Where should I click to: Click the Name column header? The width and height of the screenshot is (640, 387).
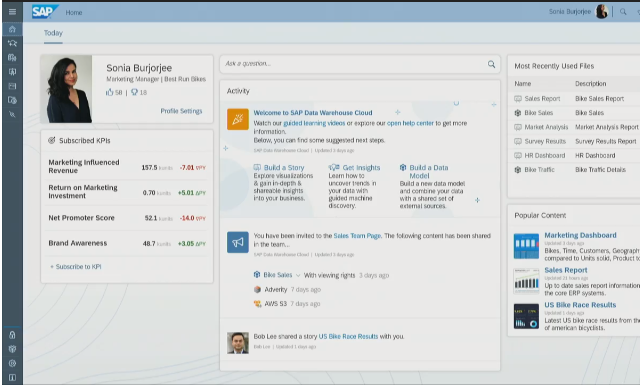pyautogui.click(x=522, y=84)
